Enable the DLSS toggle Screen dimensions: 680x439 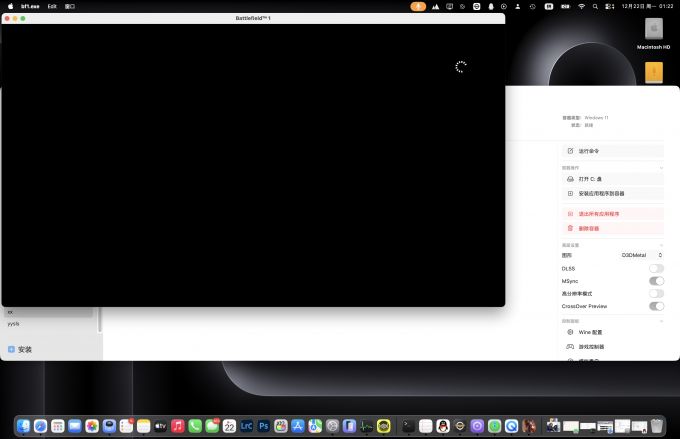pyautogui.click(x=656, y=268)
